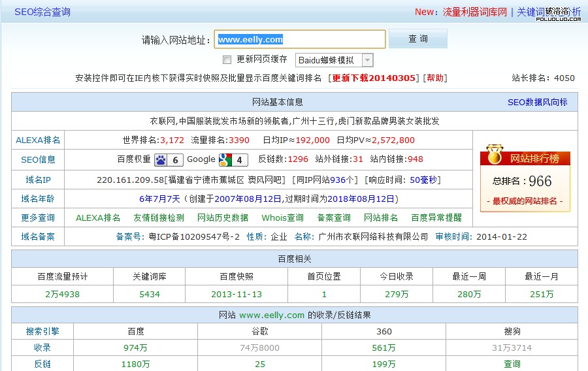Open the 备案查询 link
Viewport: 588px width, 371px height.
point(334,218)
